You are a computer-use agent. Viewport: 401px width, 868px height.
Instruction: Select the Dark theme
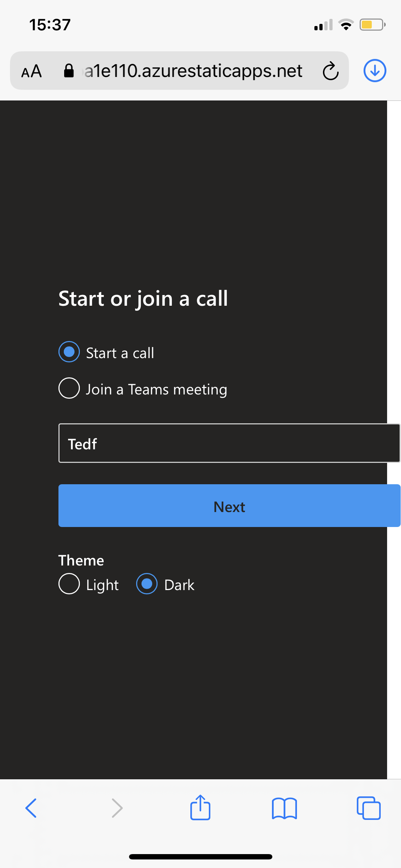146,584
